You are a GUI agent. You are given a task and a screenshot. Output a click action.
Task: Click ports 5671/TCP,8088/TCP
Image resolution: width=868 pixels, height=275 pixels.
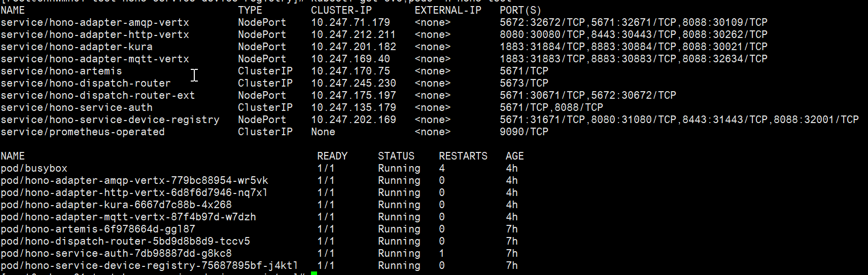pyautogui.click(x=551, y=108)
